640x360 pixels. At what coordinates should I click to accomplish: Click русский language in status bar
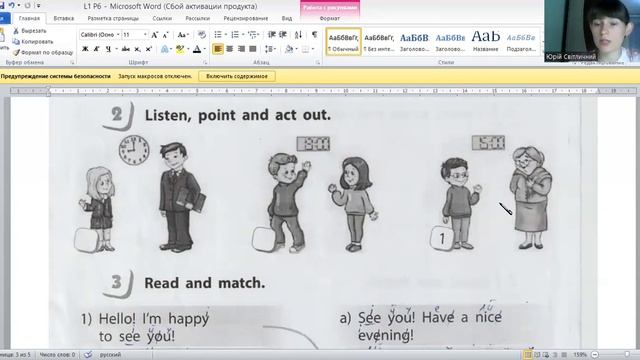coord(111,355)
